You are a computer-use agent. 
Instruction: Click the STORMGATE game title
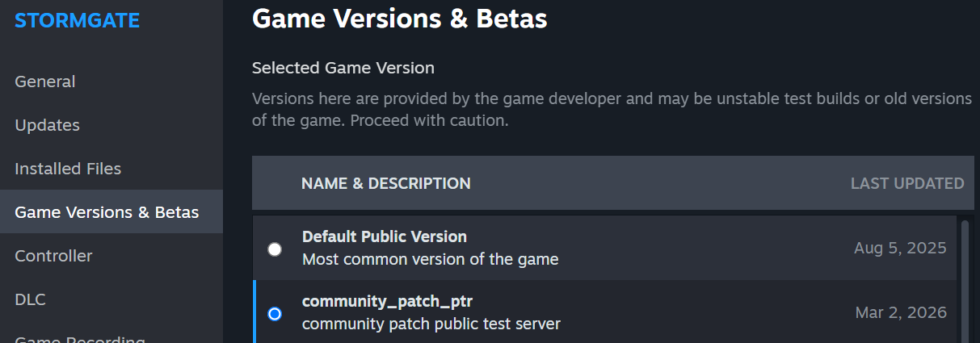click(x=78, y=20)
